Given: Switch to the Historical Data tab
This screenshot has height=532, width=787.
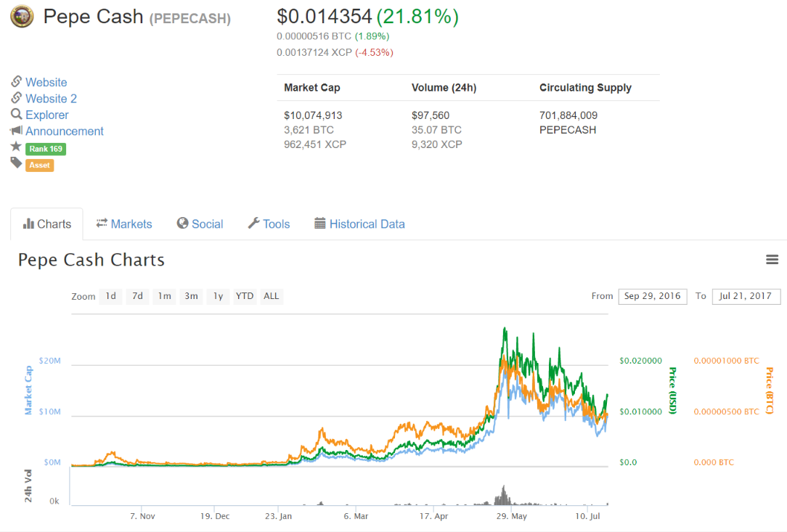Looking at the screenshot, I should tap(366, 224).
